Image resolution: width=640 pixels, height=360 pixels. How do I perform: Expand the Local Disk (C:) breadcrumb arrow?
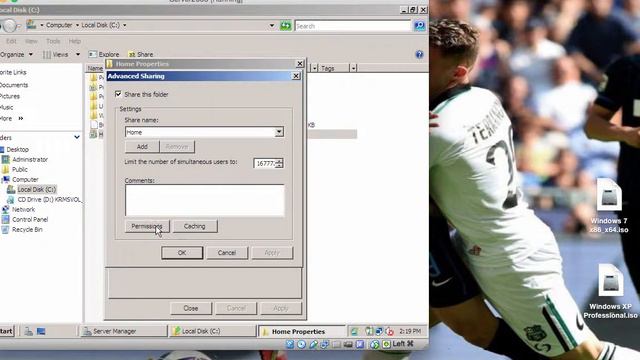click(124, 25)
